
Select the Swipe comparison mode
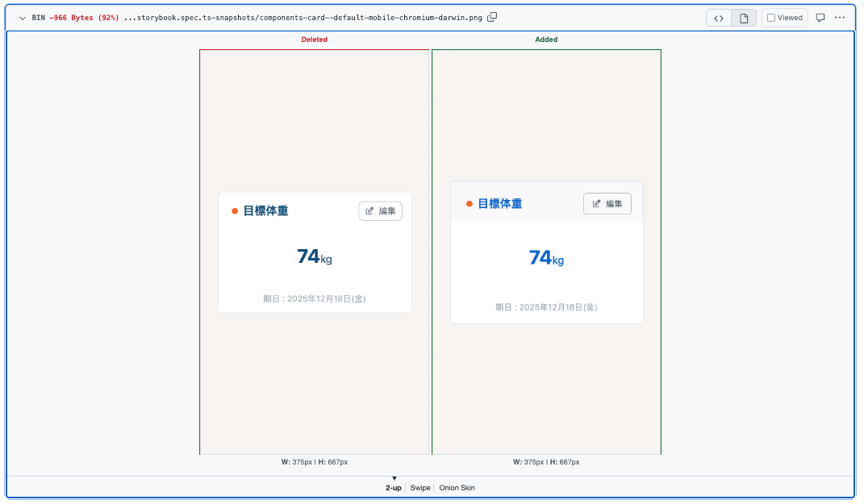(419, 488)
